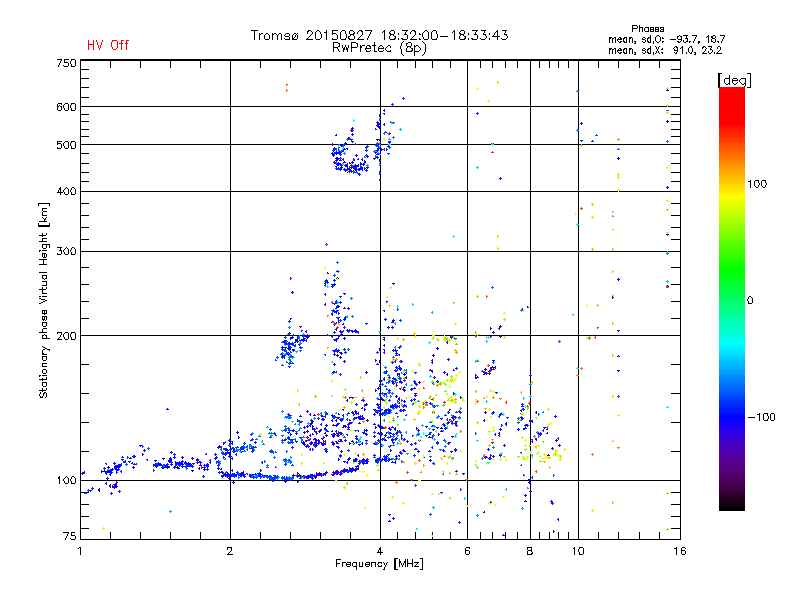Click the red 'HV Off' status text
Screen dimensions: 800x600
(x=108, y=45)
